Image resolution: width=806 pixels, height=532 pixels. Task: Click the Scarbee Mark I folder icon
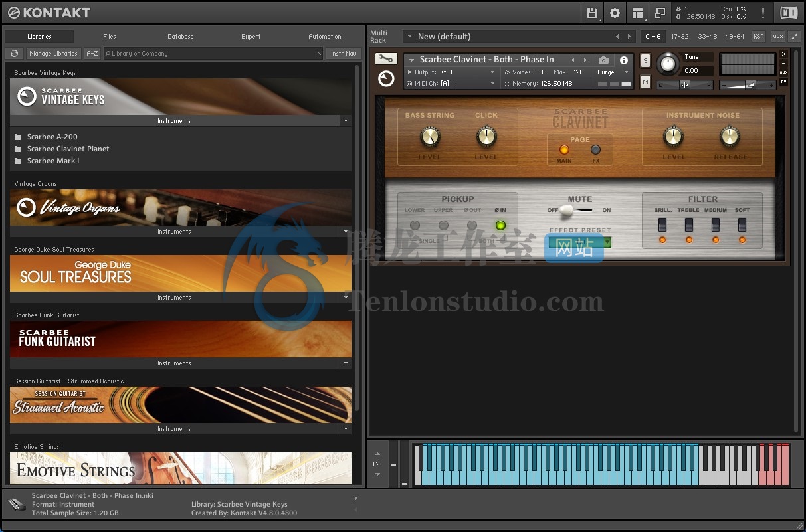pos(18,161)
